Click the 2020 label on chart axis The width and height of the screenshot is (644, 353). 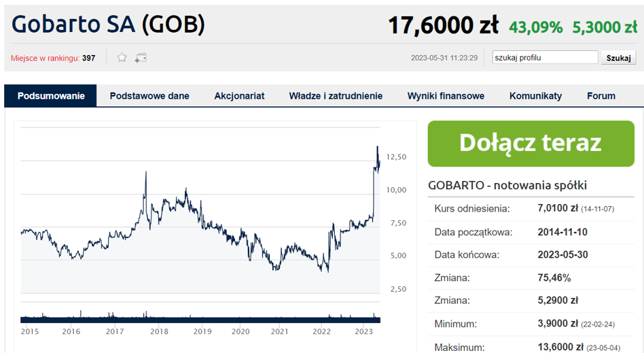click(240, 331)
